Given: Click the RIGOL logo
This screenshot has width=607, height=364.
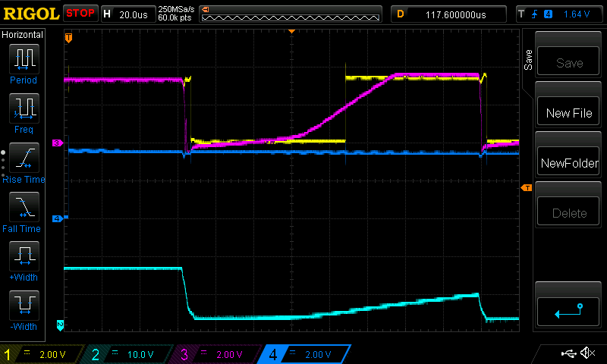Looking at the screenshot, I should 31,14.
